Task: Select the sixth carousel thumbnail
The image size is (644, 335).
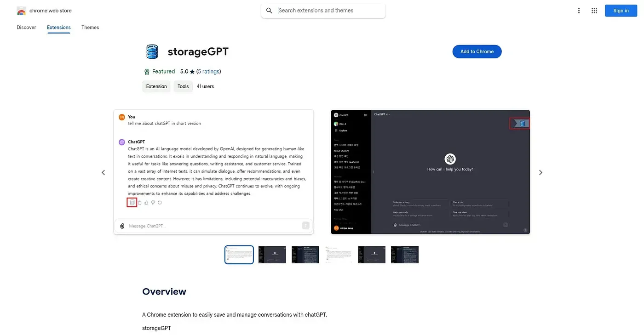Action: click(405, 255)
